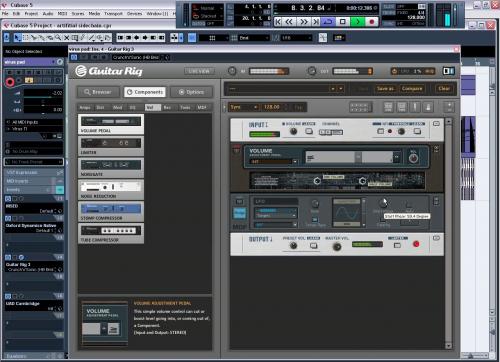
Task: Click Save as in the Guitar Rig preset bar
Action: (x=385, y=89)
